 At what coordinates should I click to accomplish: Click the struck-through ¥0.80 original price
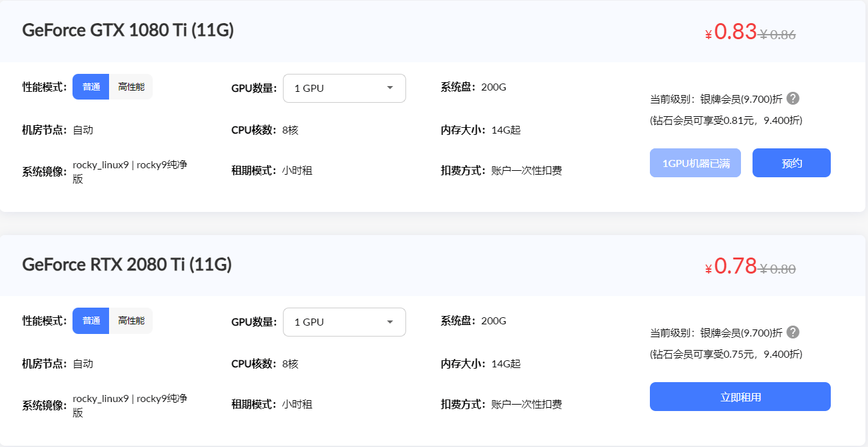point(778,269)
